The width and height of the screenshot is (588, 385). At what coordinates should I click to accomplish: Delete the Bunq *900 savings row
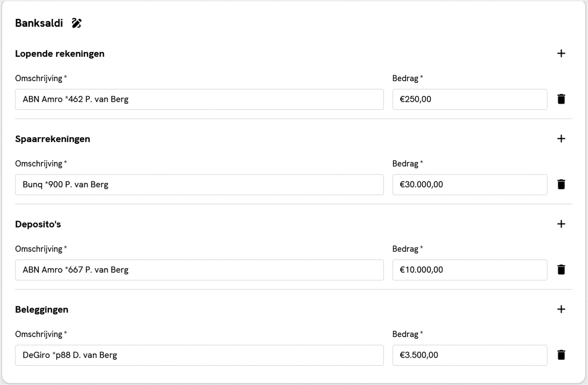tap(561, 185)
